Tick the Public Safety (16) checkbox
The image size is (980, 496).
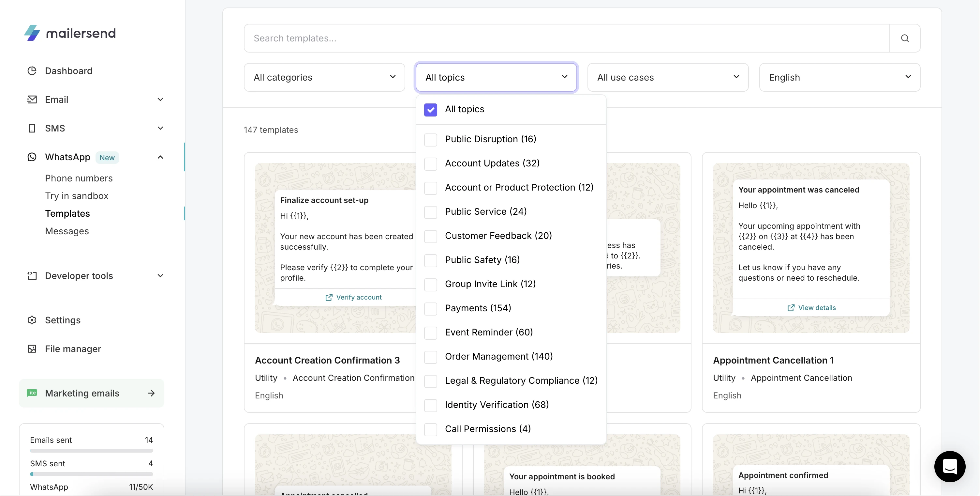pyautogui.click(x=430, y=260)
